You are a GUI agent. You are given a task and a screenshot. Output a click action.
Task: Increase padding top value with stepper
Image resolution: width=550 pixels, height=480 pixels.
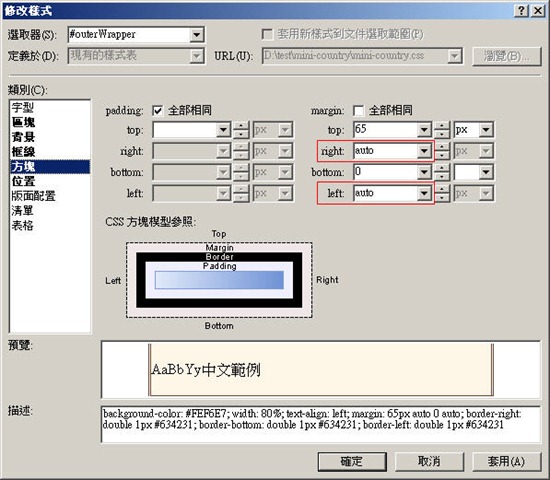tap(241, 126)
